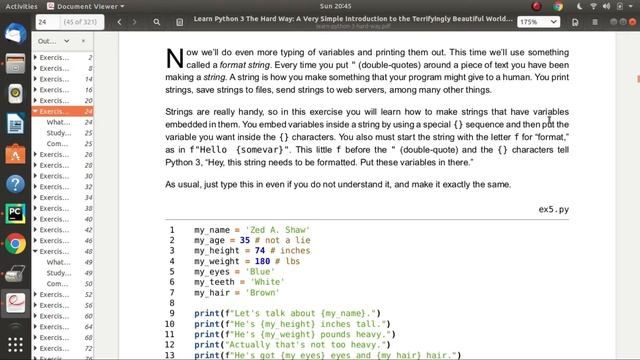640x360 pixels.
Task: Open the 175% zoom dropdown
Action: (x=538, y=22)
